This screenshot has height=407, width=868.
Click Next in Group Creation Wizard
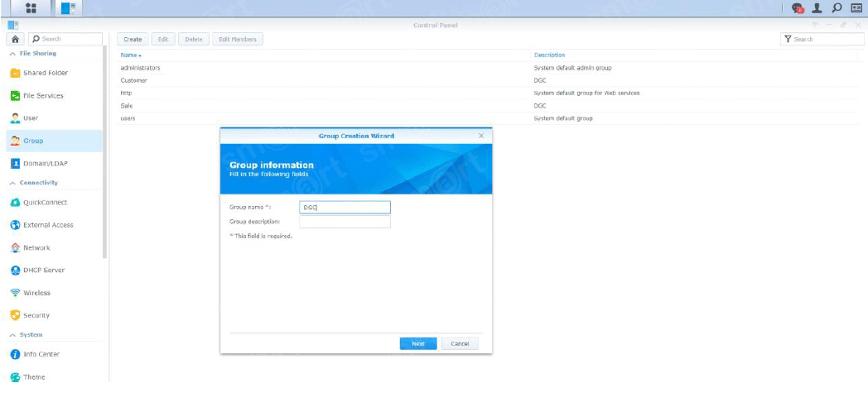[418, 344]
